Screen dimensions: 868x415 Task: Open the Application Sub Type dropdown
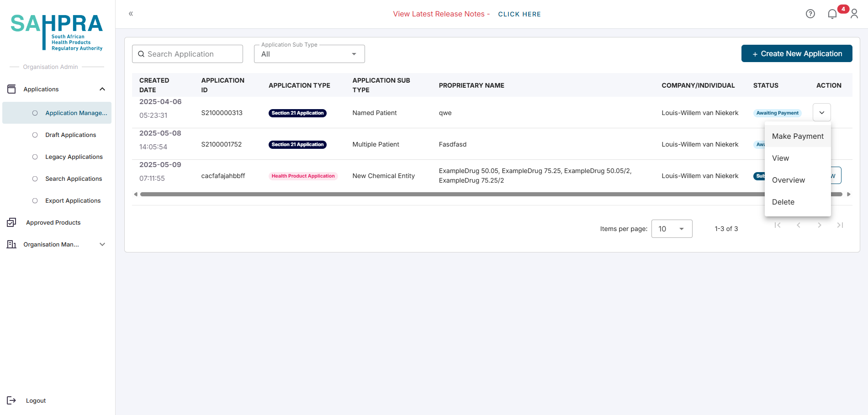click(x=309, y=54)
